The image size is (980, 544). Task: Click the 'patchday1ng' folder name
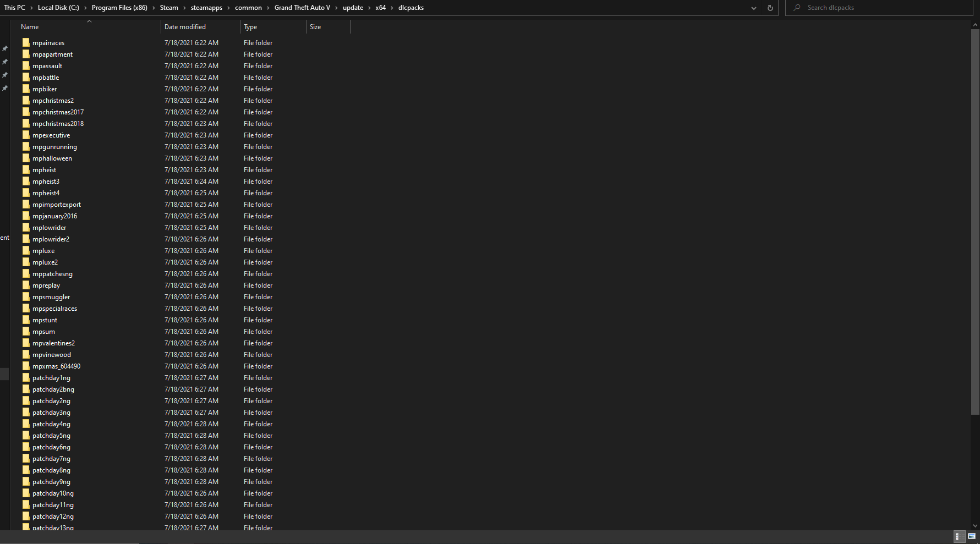[x=51, y=378]
